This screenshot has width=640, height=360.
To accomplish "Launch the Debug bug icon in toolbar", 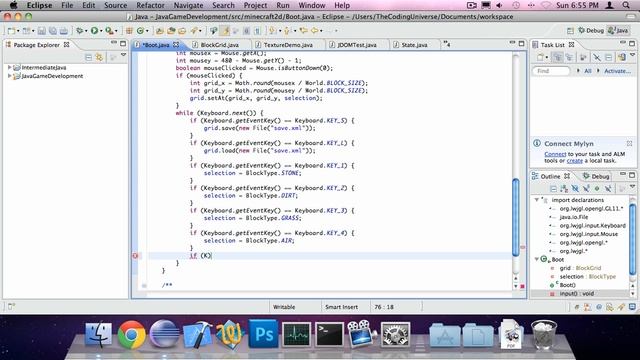I will click(x=80, y=31).
